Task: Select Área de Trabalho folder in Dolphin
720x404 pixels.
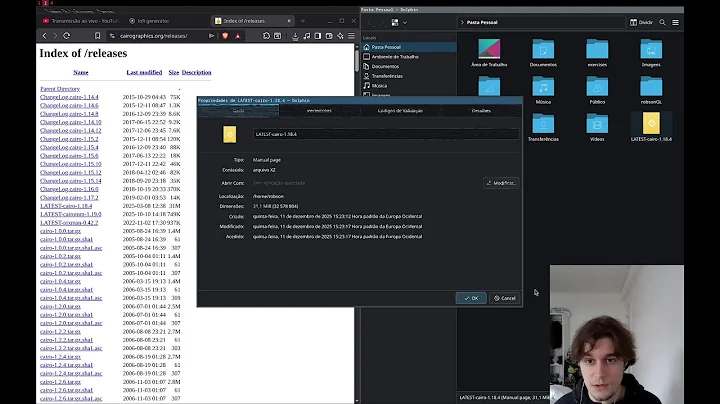Action: point(489,53)
